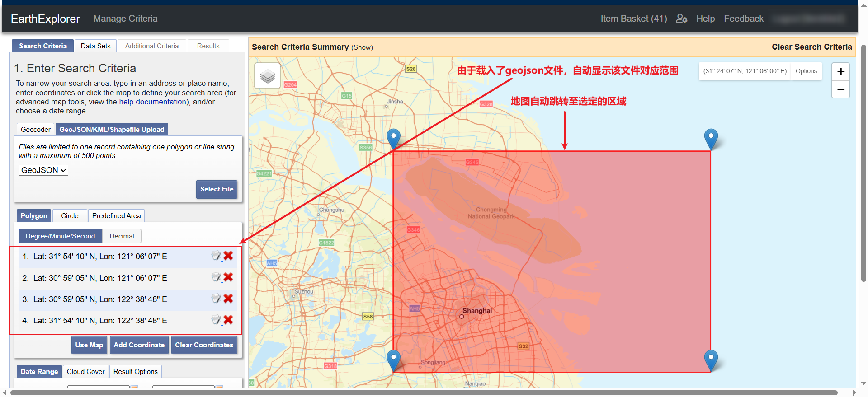This screenshot has width=868, height=397.
Task: Select the Polygon tab
Action: [34, 216]
